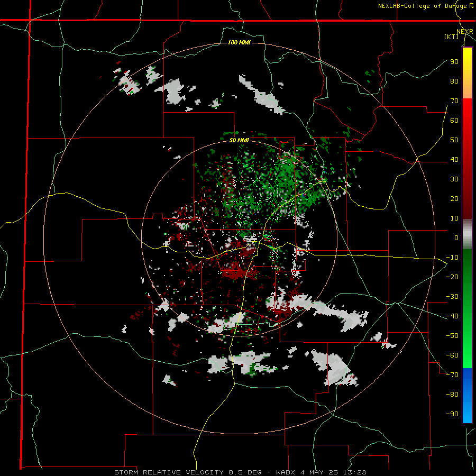Click the positive 70 knot scale label
Viewport: 476px width, 476px height.
point(454,101)
